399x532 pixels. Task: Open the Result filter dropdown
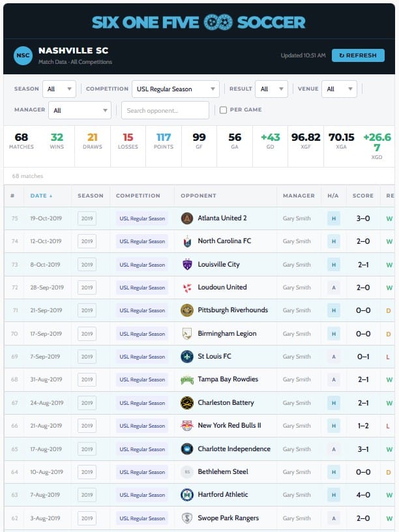(272, 89)
